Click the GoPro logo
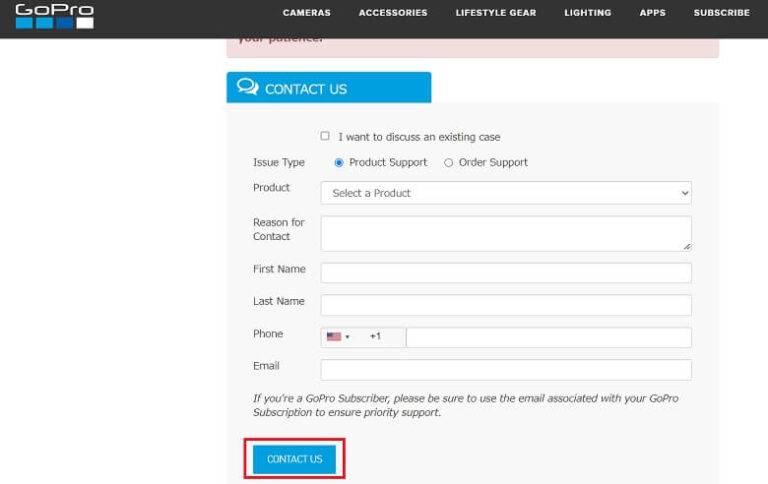Image resolution: width=768 pixels, height=484 pixels. [55, 16]
